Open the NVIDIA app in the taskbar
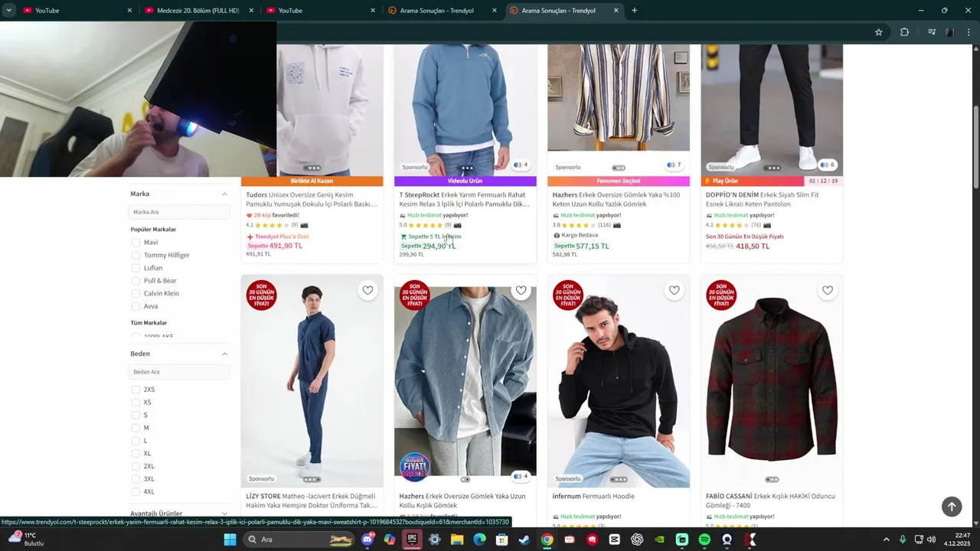The height and width of the screenshot is (551, 980). click(659, 540)
